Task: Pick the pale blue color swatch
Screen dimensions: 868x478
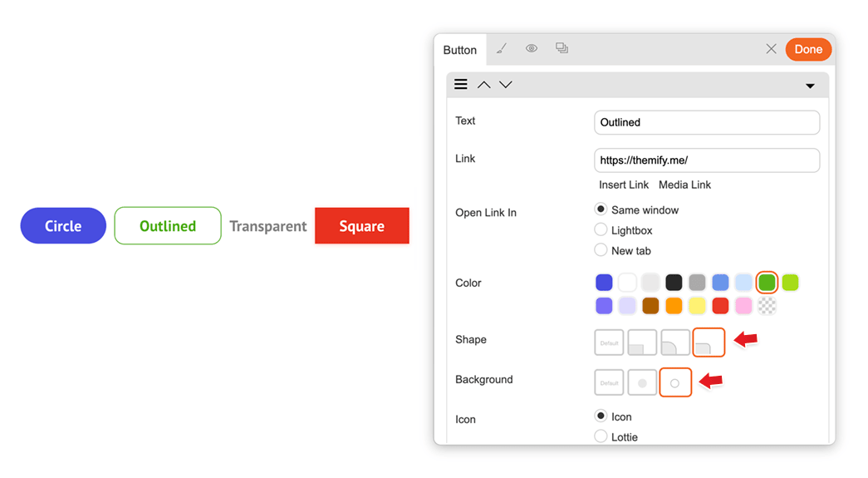Action: [x=743, y=283]
